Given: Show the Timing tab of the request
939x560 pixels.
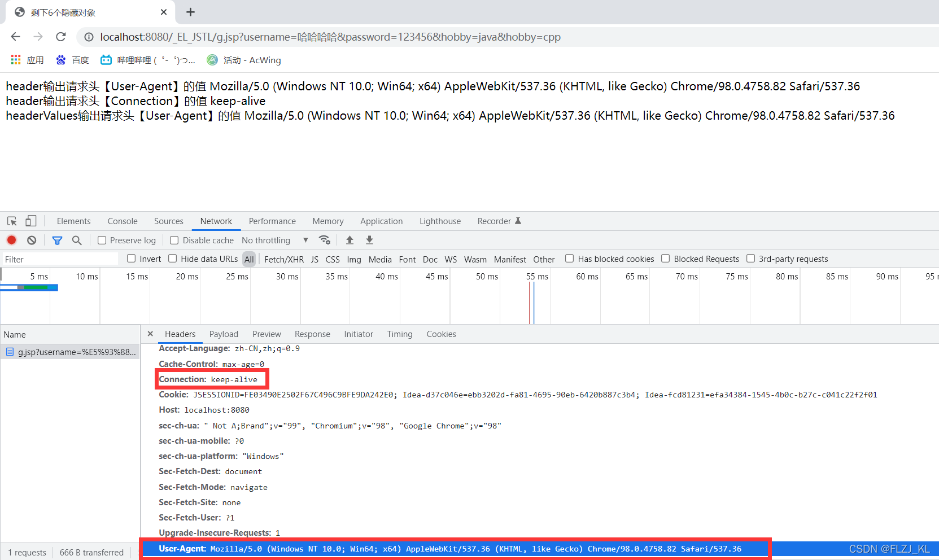Looking at the screenshot, I should point(400,334).
